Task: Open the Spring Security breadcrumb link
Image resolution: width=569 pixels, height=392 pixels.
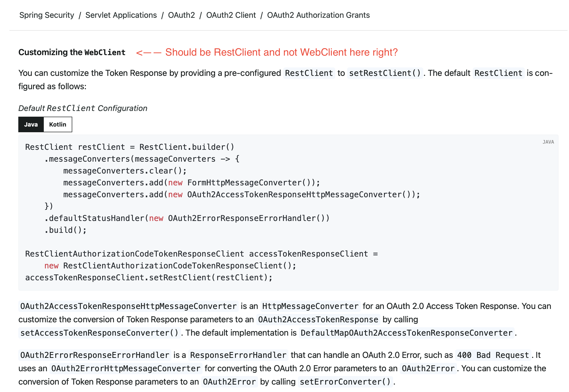Action: [47, 15]
